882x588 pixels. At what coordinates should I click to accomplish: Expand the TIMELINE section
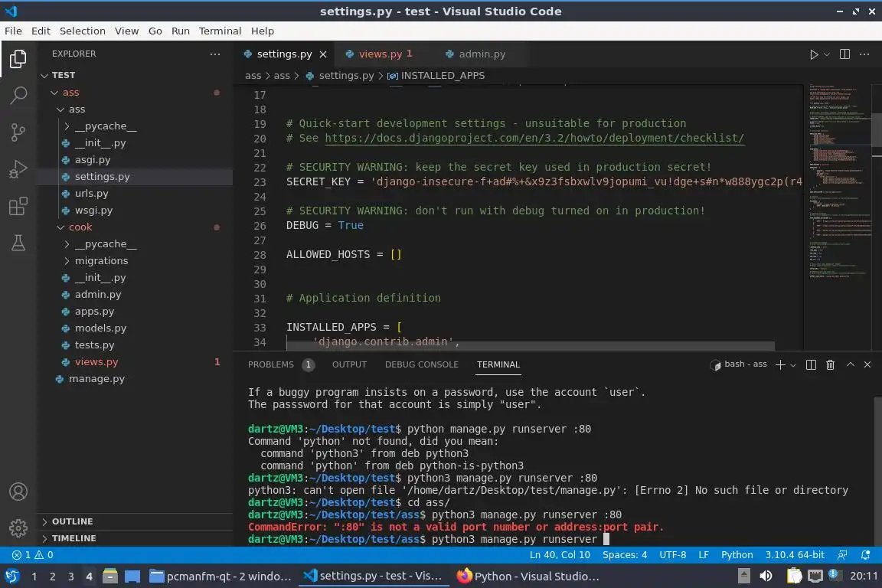[73, 538]
